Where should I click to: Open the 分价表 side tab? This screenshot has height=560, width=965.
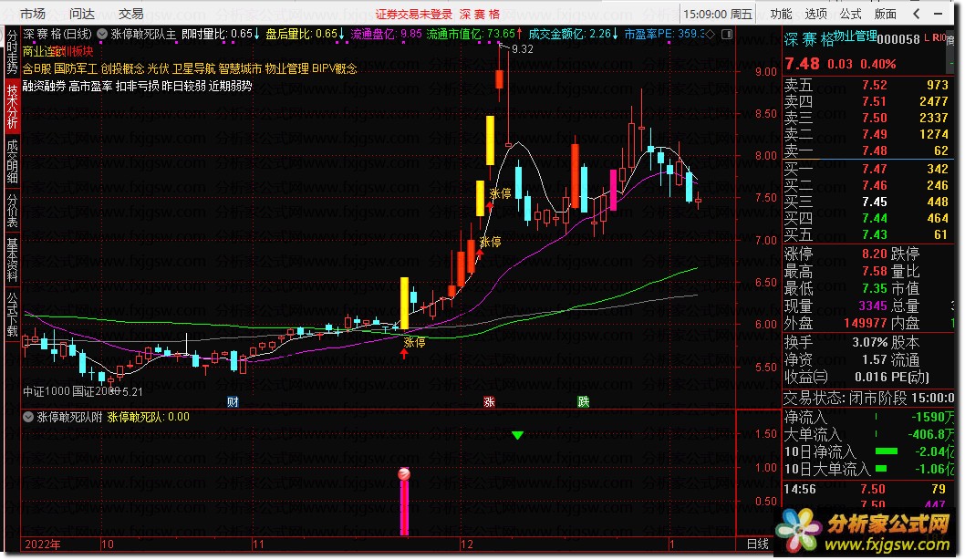[12, 211]
